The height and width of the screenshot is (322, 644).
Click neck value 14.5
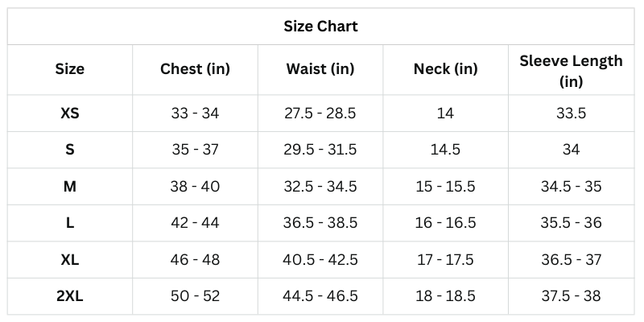point(445,150)
